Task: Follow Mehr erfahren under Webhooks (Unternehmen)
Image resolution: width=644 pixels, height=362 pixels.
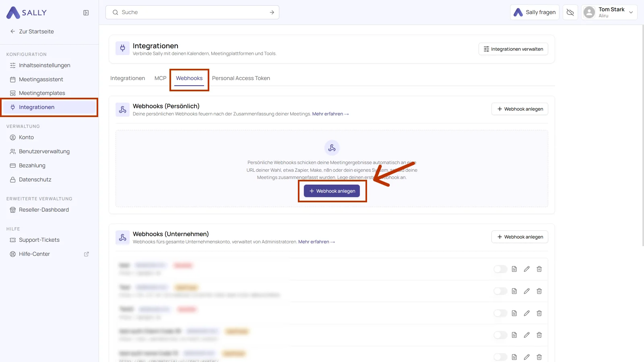Action: pyautogui.click(x=316, y=242)
